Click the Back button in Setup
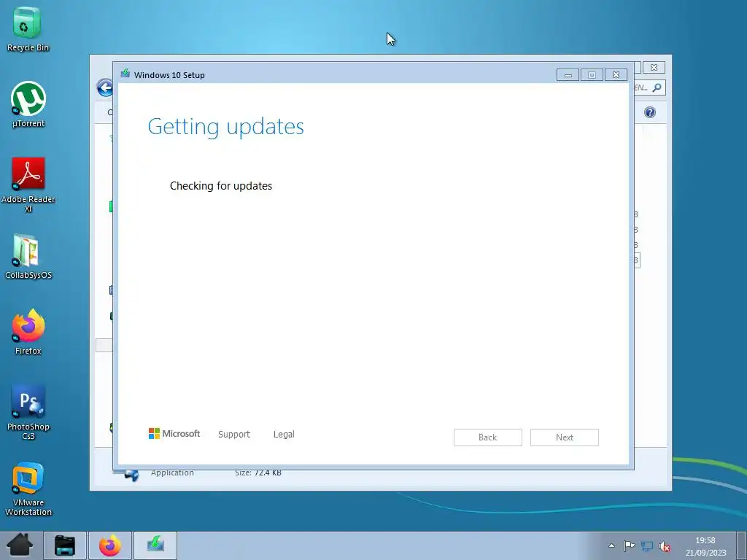The image size is (747, 560). pyautogui.click(x=488, y=437)
